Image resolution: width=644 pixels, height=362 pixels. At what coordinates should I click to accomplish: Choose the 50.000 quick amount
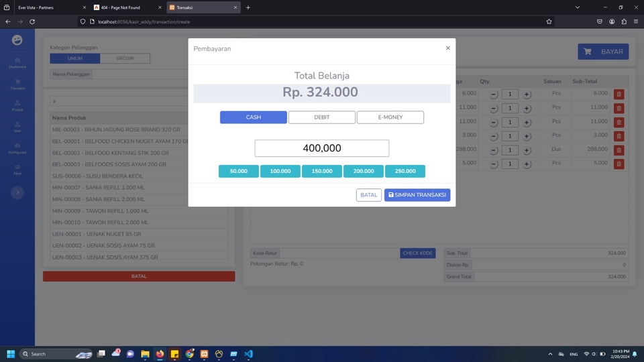point(239,171)
